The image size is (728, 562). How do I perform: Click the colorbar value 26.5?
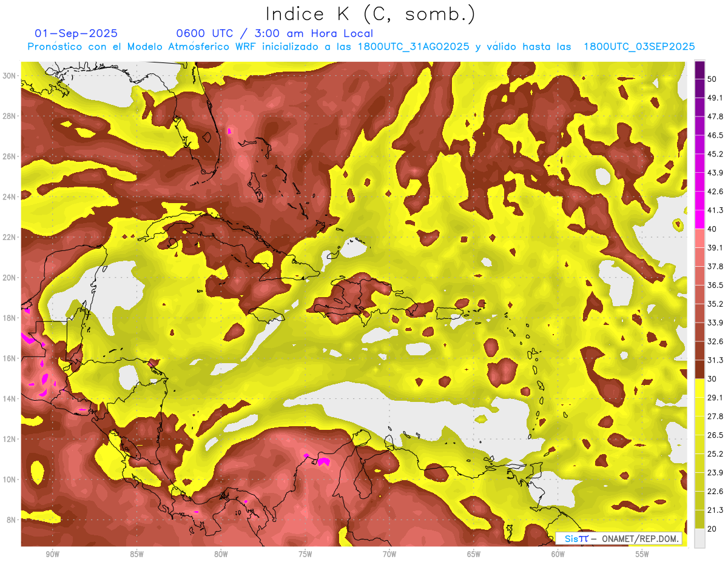(715, 435)
